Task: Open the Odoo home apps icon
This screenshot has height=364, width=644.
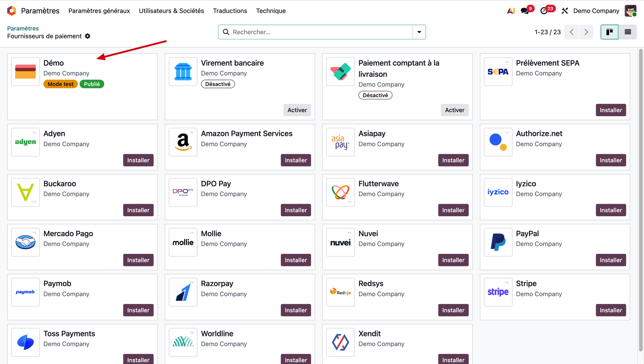Action: click(x=12, y=11)
